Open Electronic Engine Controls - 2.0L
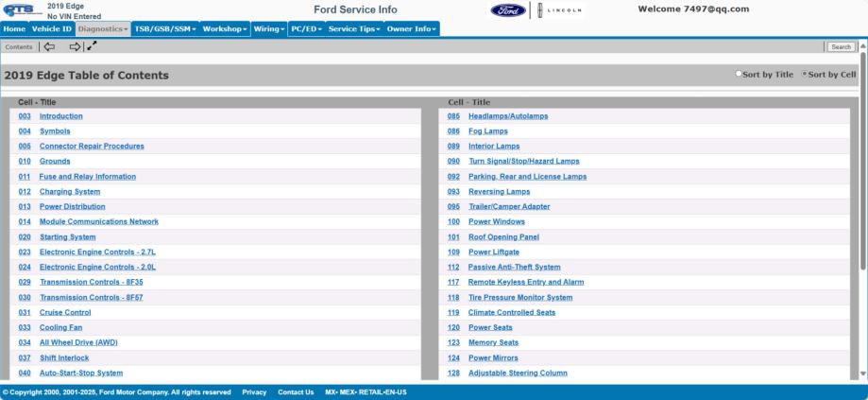 97,267
